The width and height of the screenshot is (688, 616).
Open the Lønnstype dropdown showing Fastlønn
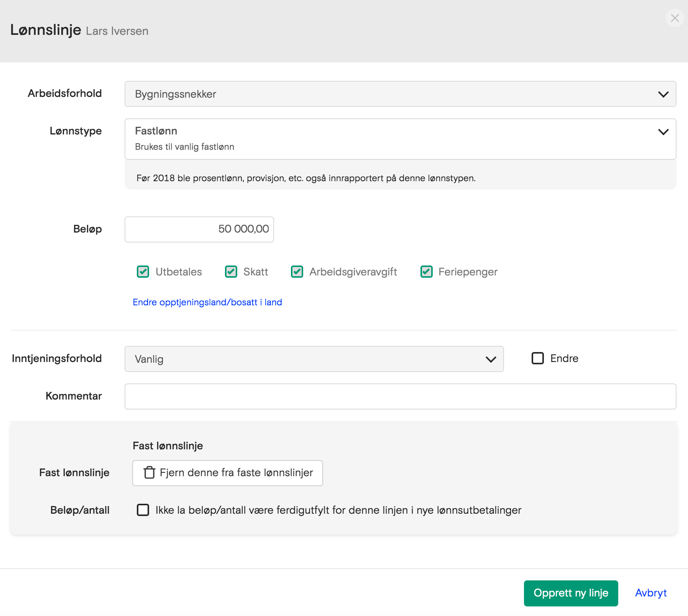click(x=400, y=139)
